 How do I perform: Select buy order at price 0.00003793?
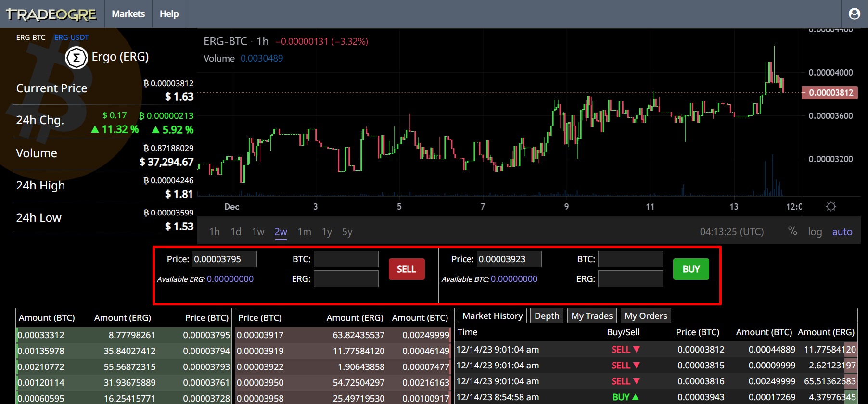(124, 366)
